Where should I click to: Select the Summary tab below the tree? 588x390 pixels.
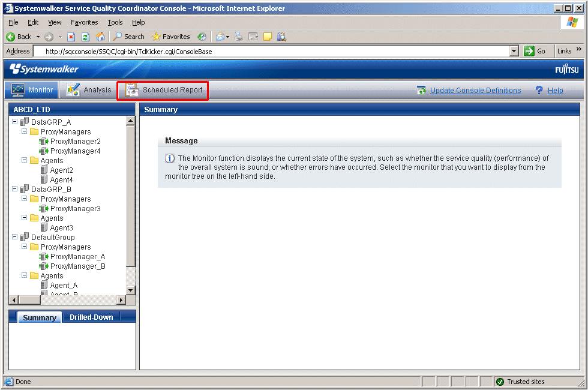tap(40, 317)
